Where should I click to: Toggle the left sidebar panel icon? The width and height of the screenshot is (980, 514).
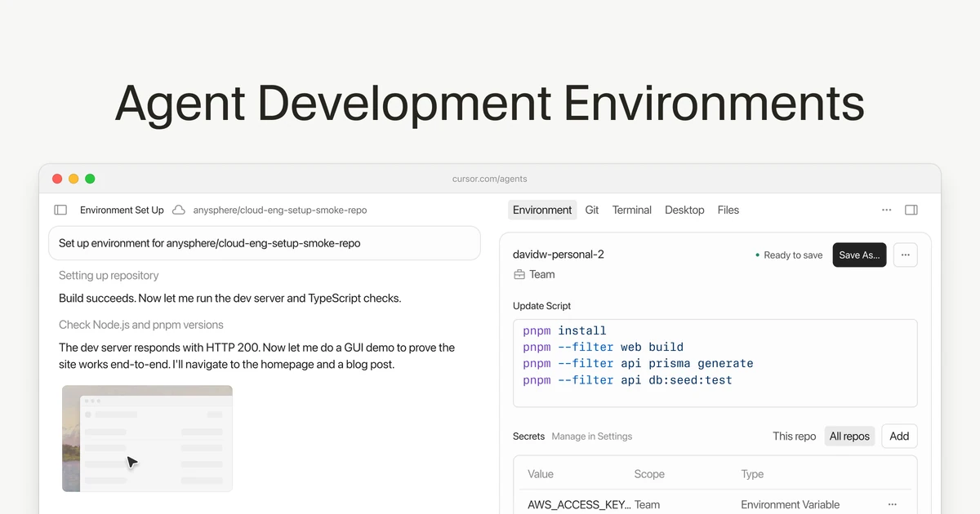point(60,210)
